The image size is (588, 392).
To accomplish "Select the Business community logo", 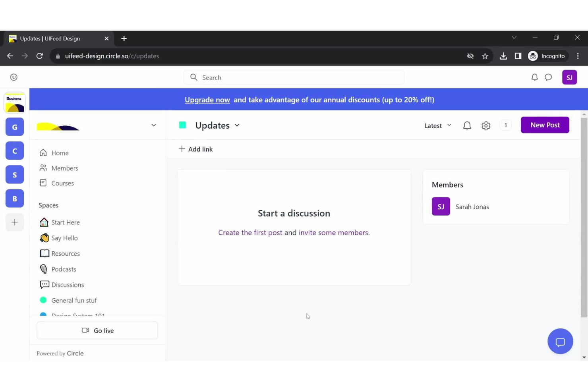I will tap(15, 103).
